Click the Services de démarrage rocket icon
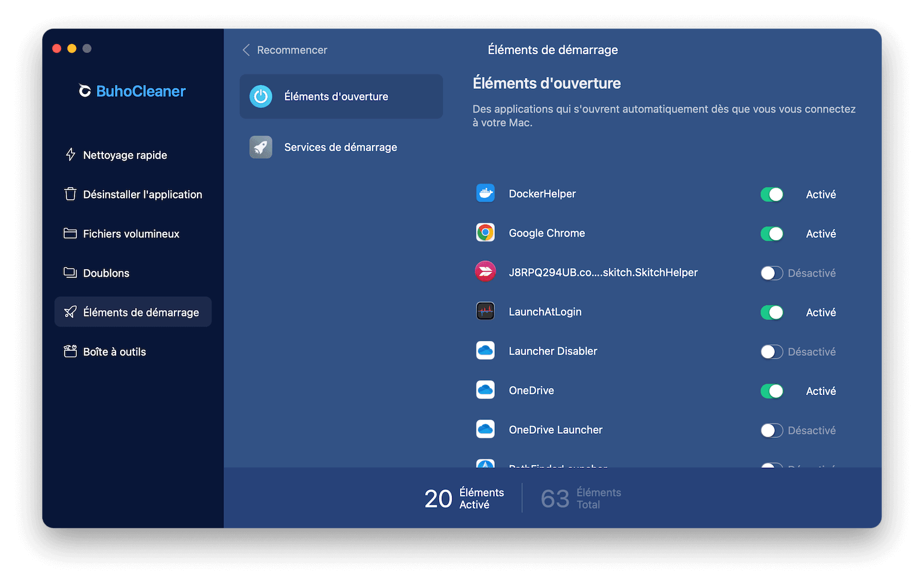924x584 pixels. tap(261, 147)
